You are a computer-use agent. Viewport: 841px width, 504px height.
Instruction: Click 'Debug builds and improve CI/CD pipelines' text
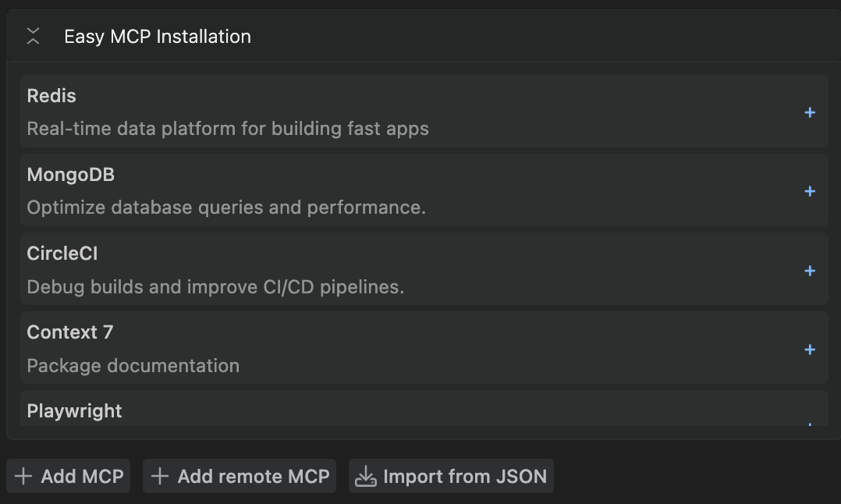[x=215, y=287]
